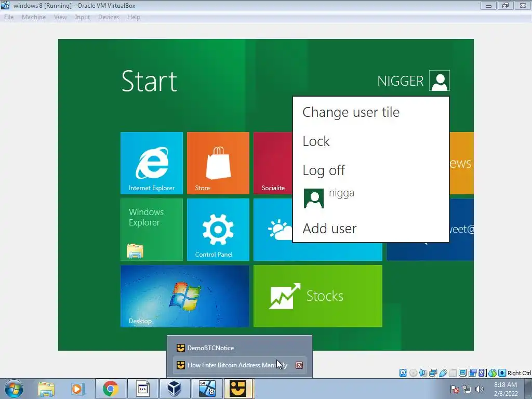Screen dimensions: 532x399
Task: Open the Windows 7 Start orb
Action: (14, 389)
